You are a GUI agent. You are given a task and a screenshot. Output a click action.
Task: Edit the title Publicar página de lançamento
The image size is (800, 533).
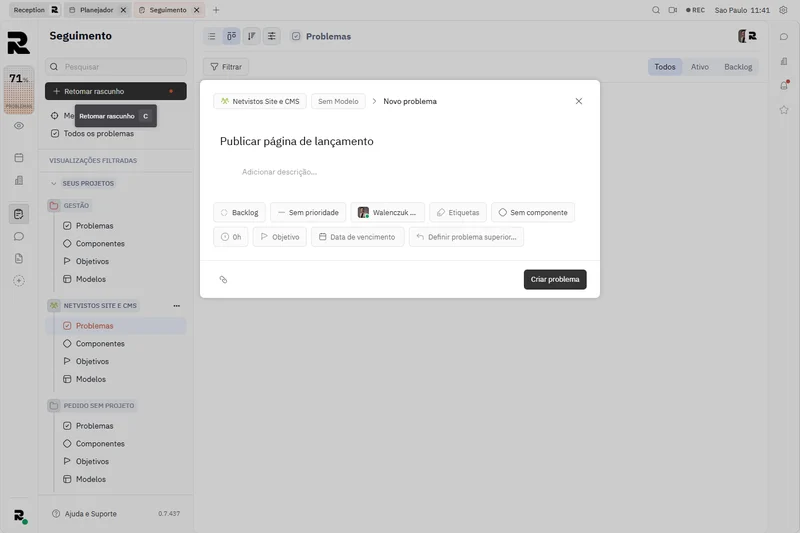(296, 141)
